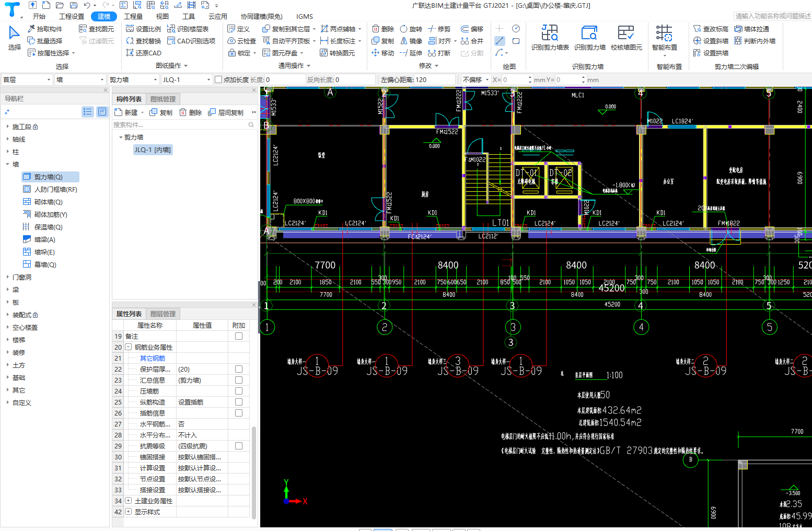Toggle 汇总信息 row attach checkbox
Screen dimensions: 812x531
[x=239, y=380]
